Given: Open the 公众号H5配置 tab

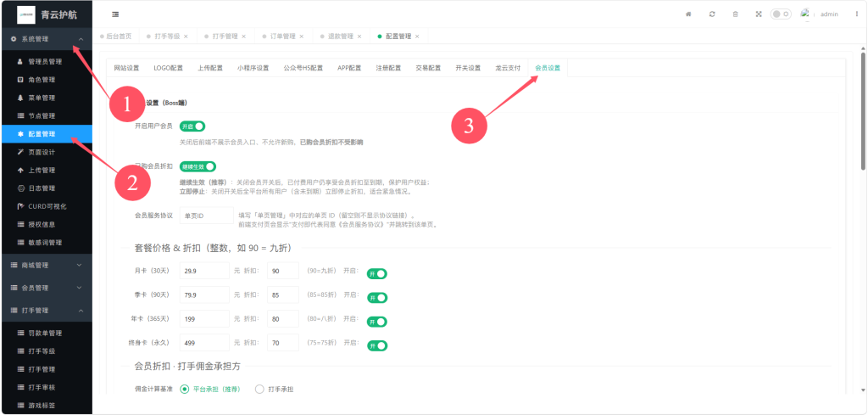Looking at the screenshot, I should click(303, 68).
